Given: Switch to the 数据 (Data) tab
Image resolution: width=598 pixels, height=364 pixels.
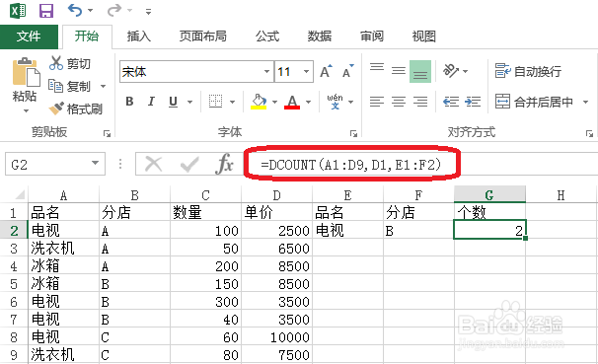Looking at the screenshot, I should coord(320,36).
